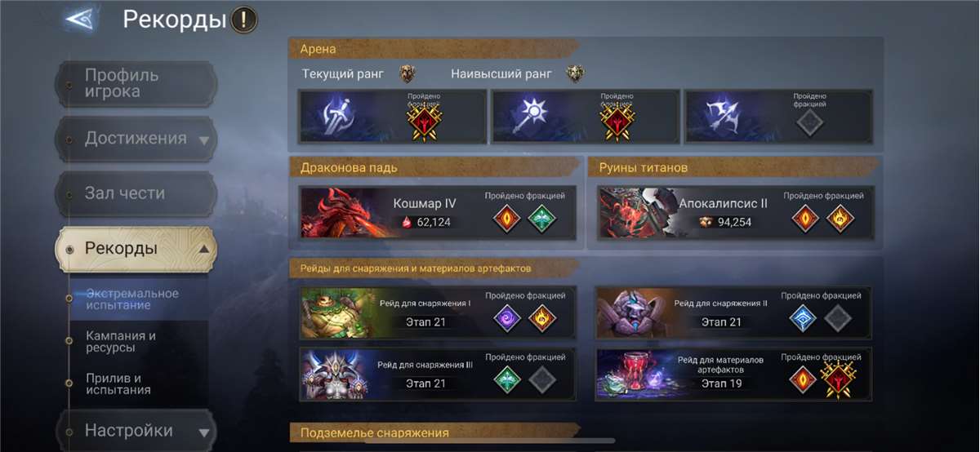Open Зал чести tab

coord(136,193)
